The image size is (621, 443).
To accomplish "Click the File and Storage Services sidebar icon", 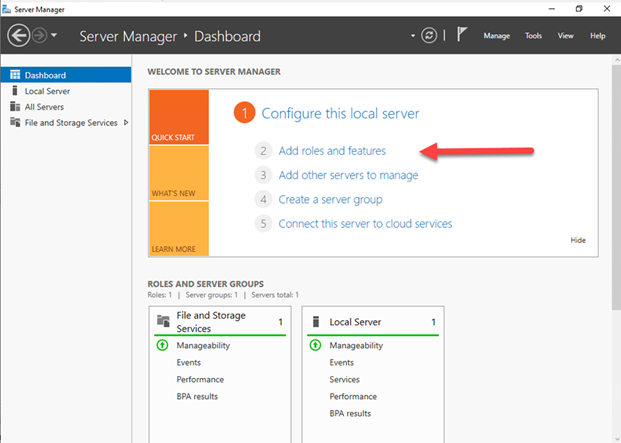I will click(15, 122).
